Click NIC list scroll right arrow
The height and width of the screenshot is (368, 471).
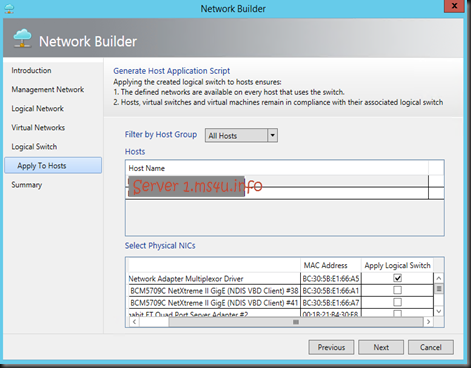[428, 322]
